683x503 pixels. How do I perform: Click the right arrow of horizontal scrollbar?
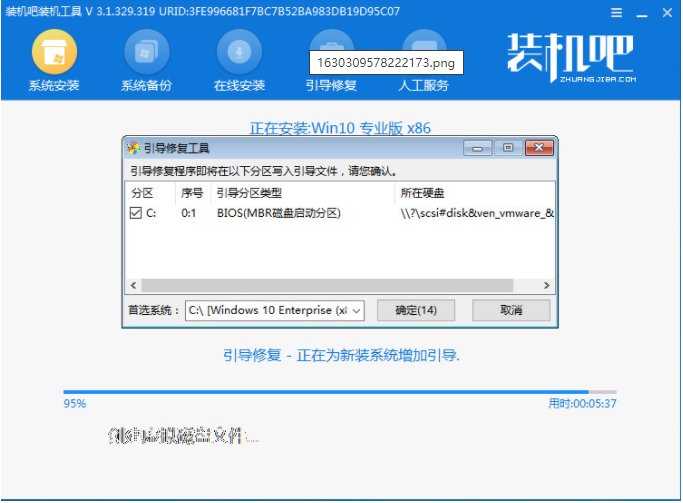(x=546, y=285)
